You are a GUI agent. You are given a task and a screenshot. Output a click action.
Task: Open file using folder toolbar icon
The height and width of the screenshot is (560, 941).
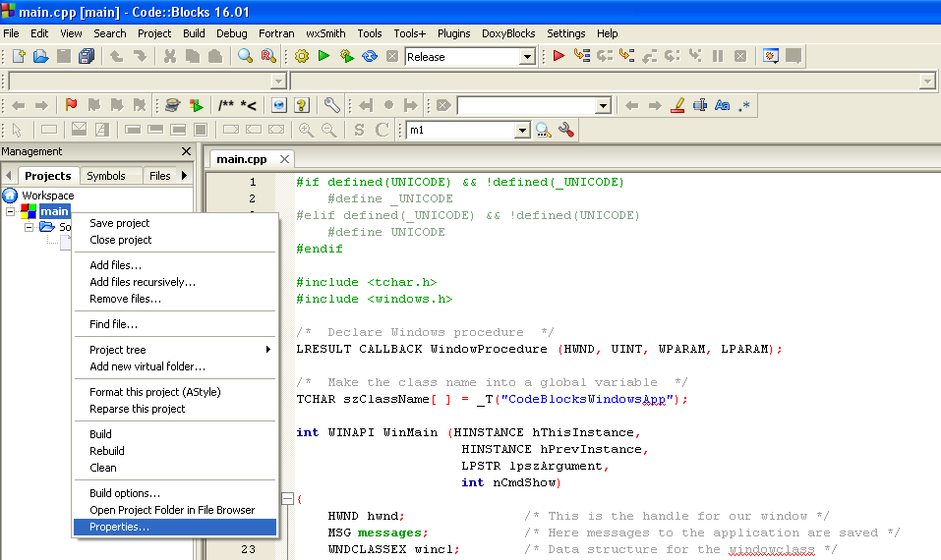[41, 56]
